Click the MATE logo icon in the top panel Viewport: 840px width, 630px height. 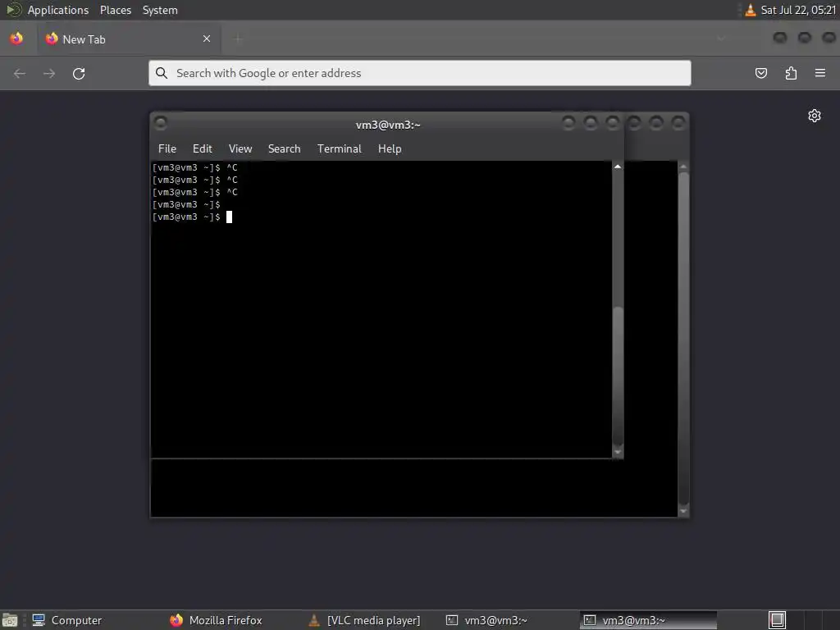coord(13,10)
